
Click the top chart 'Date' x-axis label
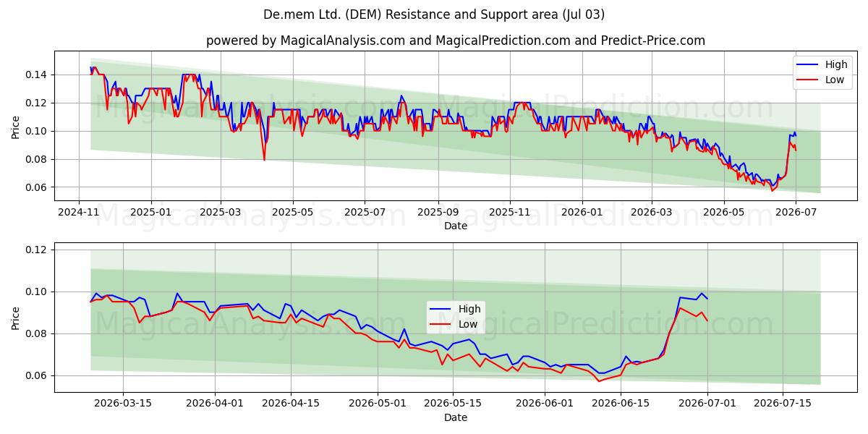tap(456, 226)
